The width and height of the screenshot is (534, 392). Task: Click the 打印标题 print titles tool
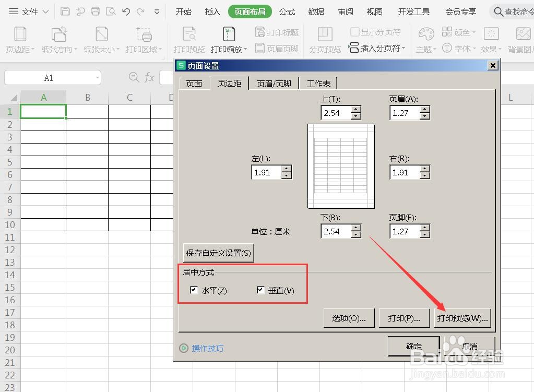point(277,32)
